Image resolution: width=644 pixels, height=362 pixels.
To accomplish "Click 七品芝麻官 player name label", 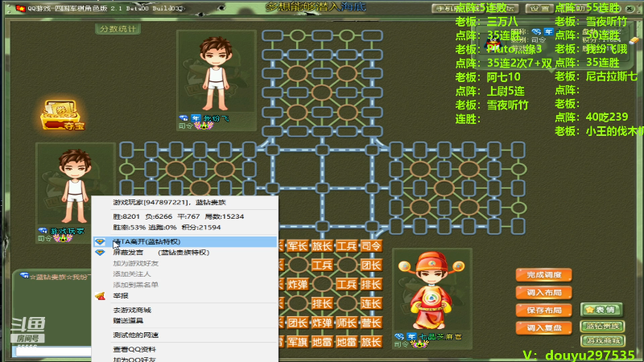I will tap(440, 336).
